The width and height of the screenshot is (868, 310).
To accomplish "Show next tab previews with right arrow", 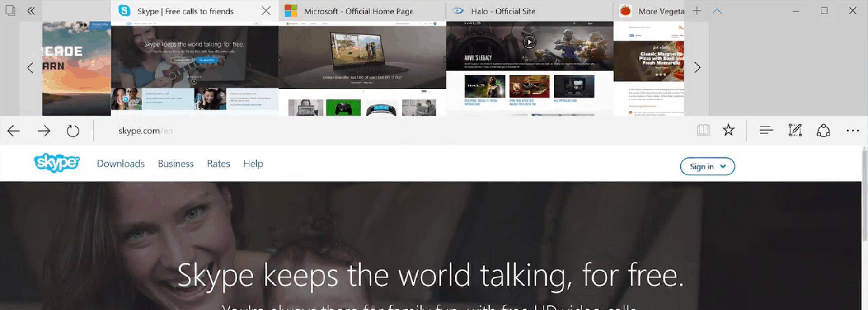I will coord(697,68).
